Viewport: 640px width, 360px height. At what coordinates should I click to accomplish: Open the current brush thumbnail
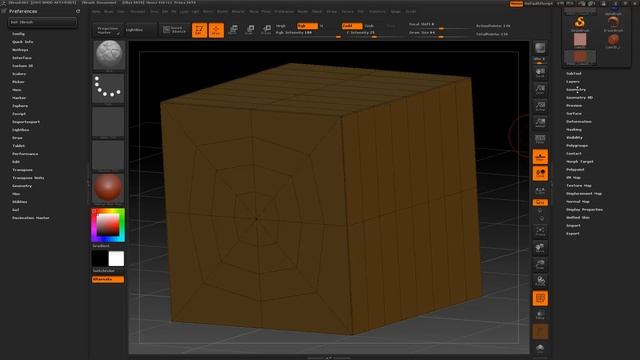[109, 56]
